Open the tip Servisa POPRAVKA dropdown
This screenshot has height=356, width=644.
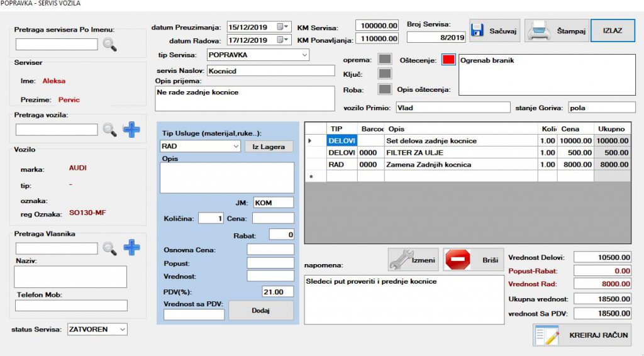pyautogui.click(x=304, y=55)
